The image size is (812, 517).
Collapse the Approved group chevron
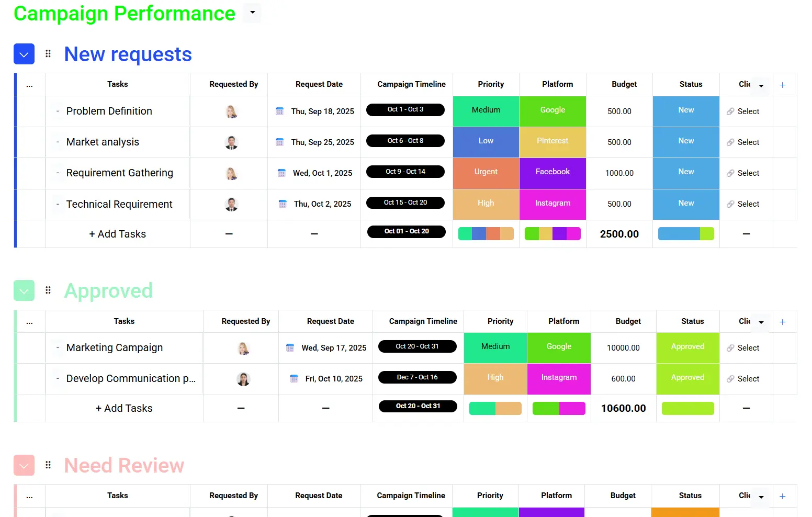24,290
